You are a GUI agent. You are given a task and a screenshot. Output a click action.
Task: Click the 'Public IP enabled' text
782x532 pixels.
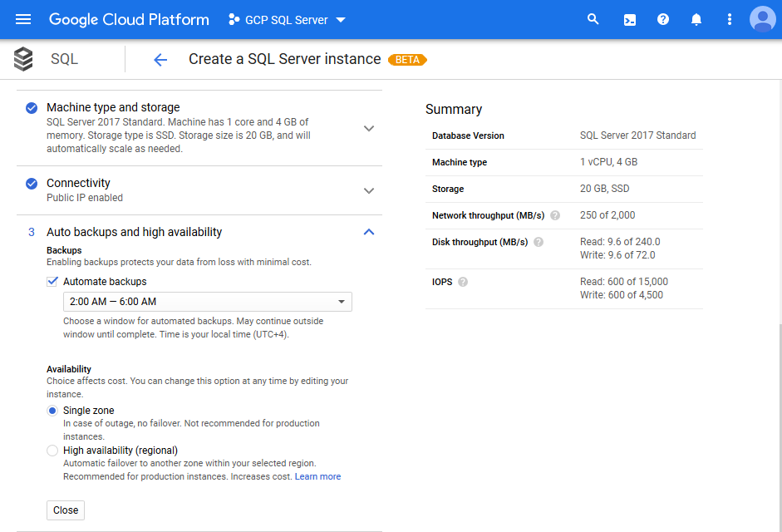click(x=85, y=198)
